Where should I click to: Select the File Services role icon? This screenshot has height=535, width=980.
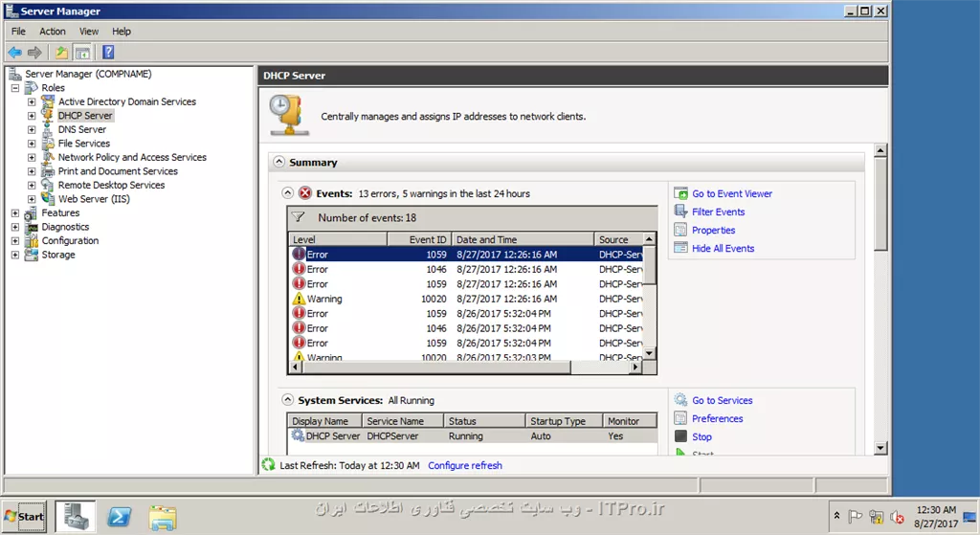click(48, 144)
